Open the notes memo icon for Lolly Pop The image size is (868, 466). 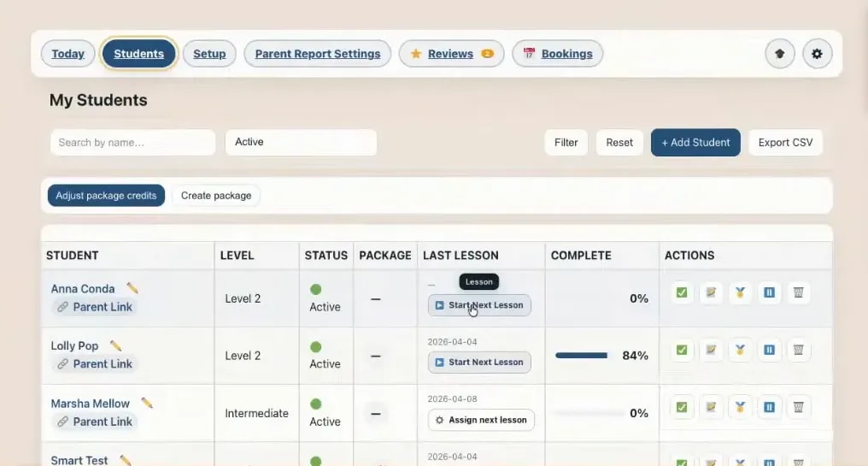[x=711, y=351]
